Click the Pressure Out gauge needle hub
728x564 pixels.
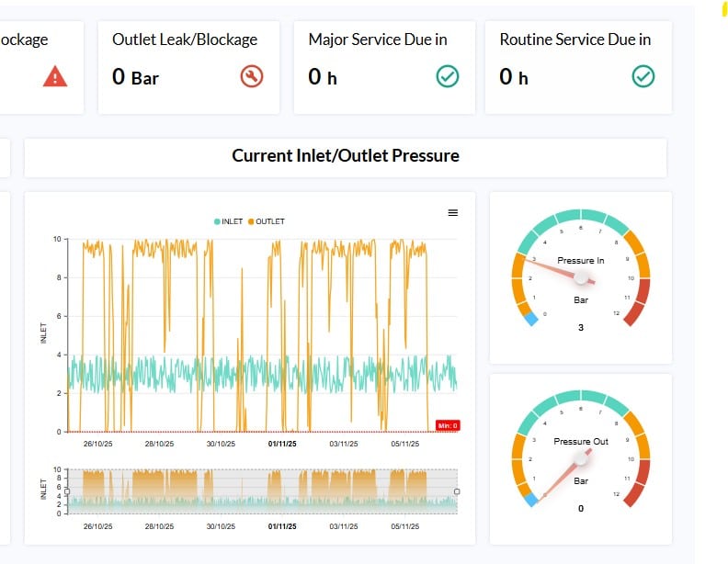[581, 457]
